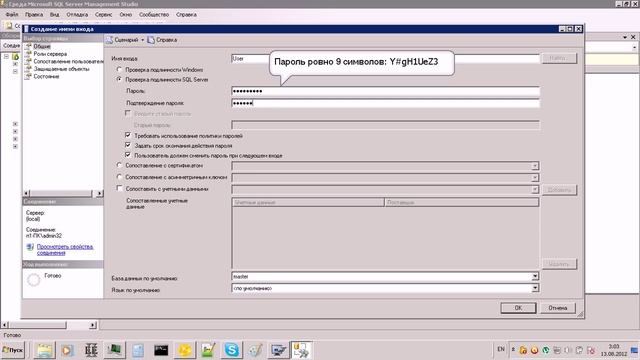Image resolution: width=640 pixels, height=360 pixels.
Task: Open the Сервис menu
Action: pos(104,14)
